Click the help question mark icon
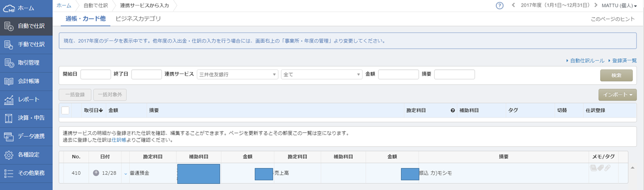This screenshot has height=190, width=644. click(499, 6)
